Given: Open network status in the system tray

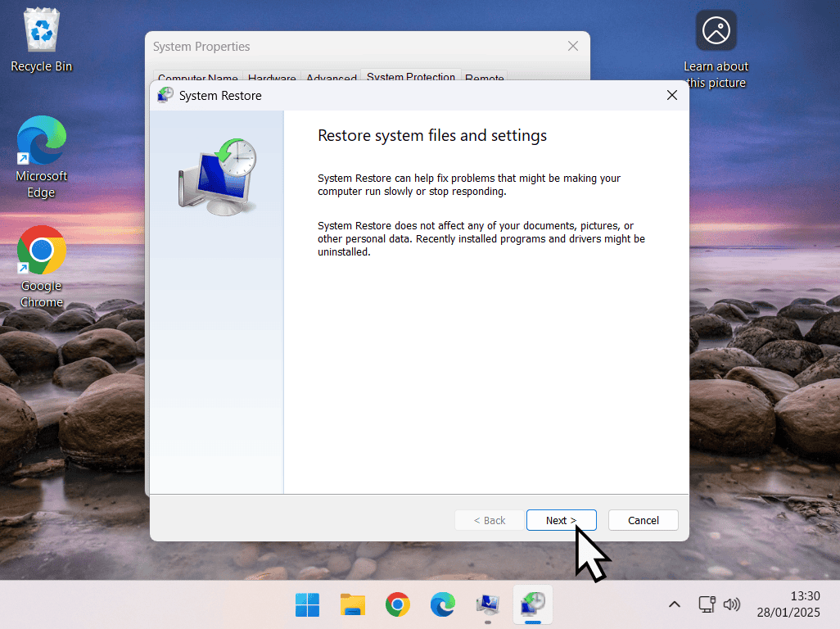Looking at the screenshot, I should [x=707, y=604].
